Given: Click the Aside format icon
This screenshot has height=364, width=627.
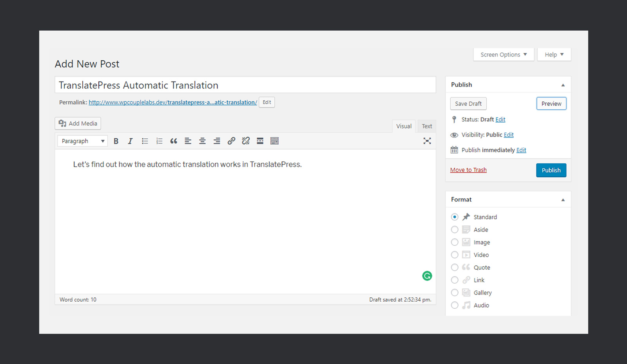Looking at the screenshot, I should coord(466,230).
